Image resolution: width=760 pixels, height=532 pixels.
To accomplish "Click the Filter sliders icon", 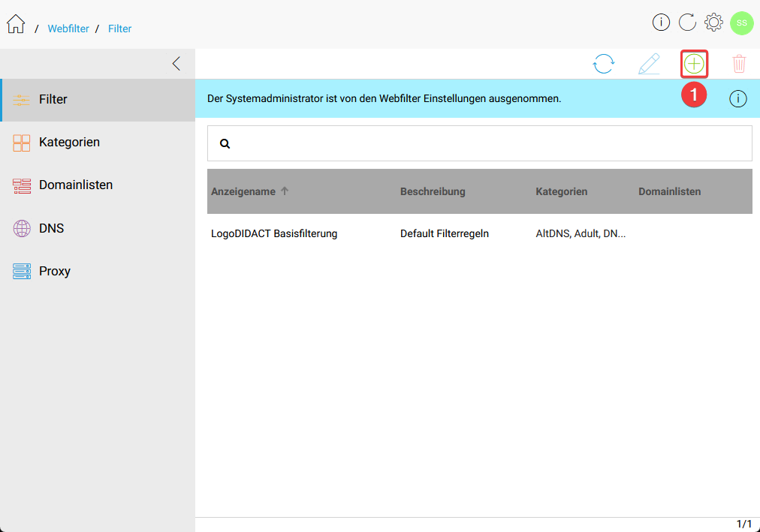I will [21, 101].
